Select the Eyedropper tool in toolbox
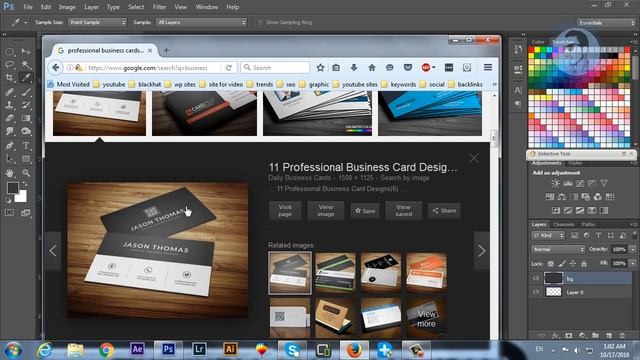This screenshot has width=640, height=360. (x=26, y=78)
